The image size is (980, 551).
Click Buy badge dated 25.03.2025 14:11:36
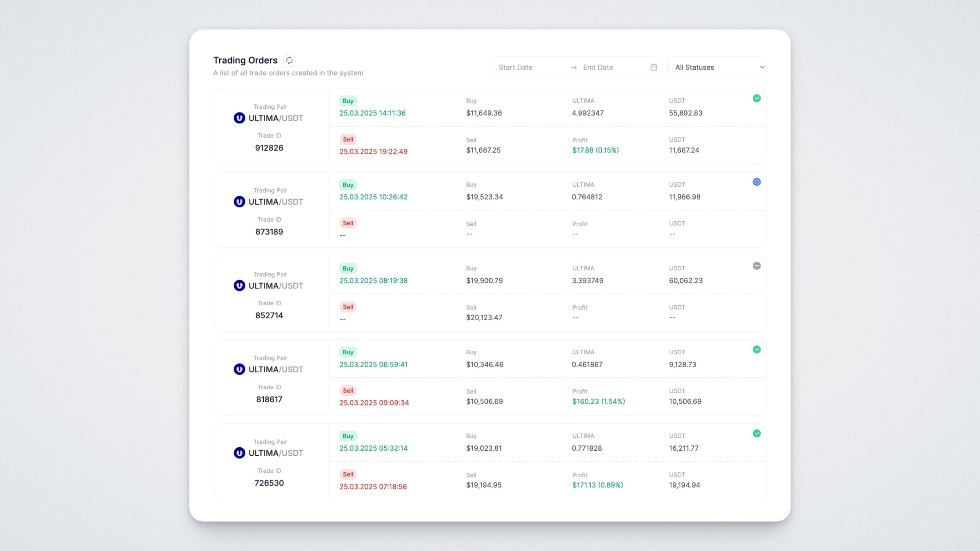pyautogui.click(x=348, y=101)
